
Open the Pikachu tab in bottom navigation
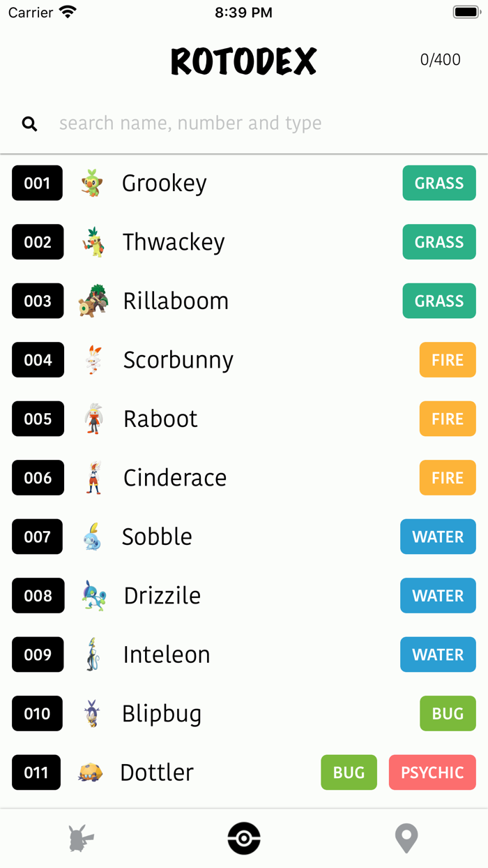pyautogui.click(x=82, y=839)
